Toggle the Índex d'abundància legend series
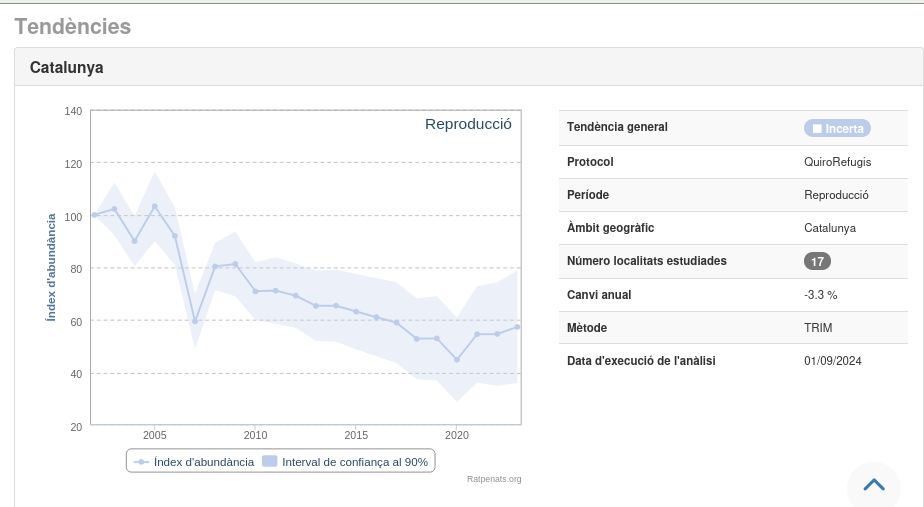The height and width of the screenshot is (507, 924). click(x=204, y=462)
